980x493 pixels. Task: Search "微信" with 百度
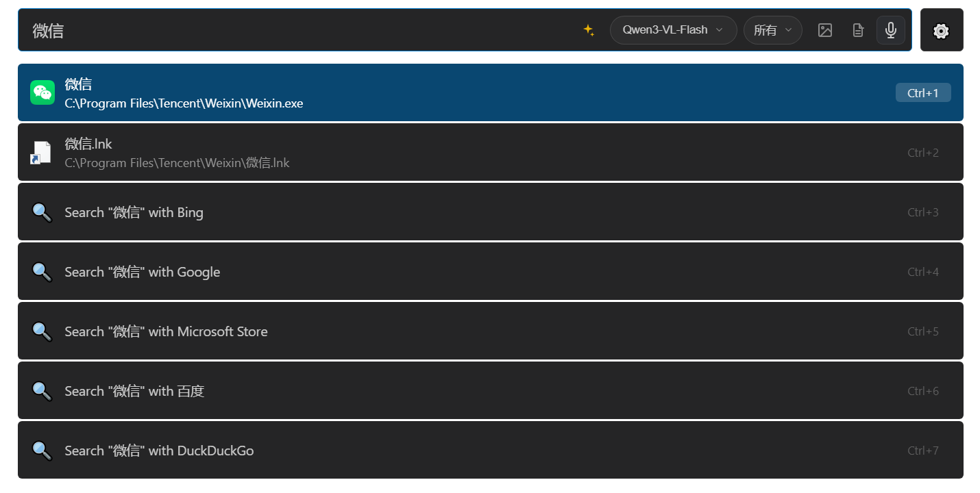(491, 390)
